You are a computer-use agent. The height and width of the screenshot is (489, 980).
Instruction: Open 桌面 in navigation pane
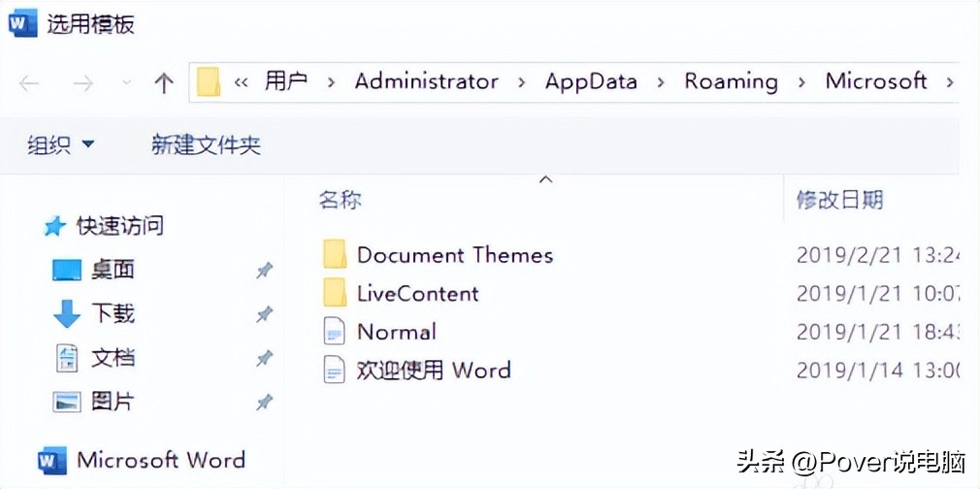click(x=114, y=270)
